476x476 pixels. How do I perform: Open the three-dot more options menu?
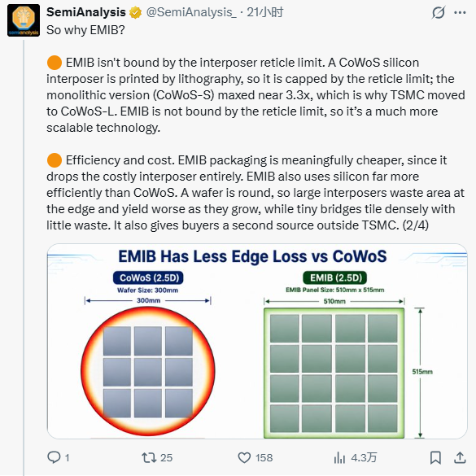click(x=460, y=13)
